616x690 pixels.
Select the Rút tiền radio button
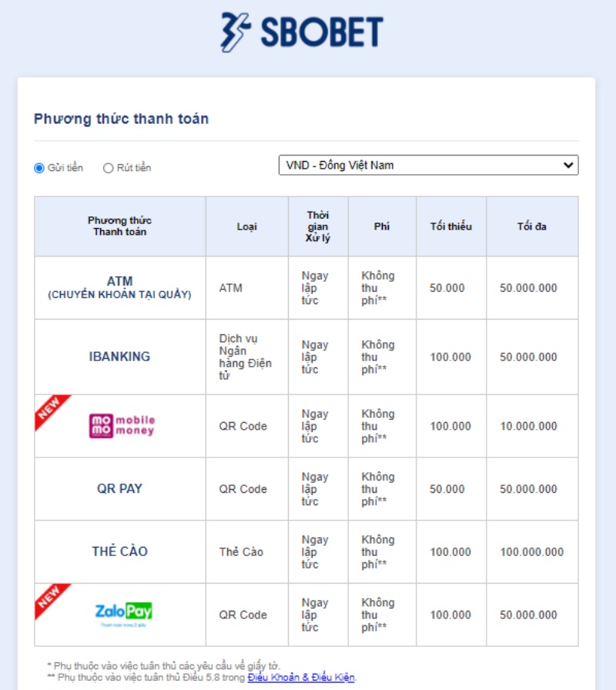pos(109,168)
